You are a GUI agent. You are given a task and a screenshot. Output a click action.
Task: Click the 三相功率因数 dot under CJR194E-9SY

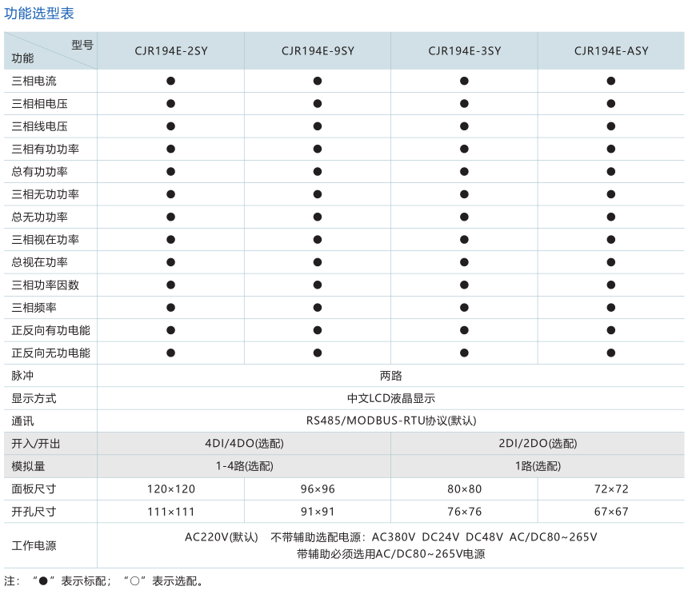[x=318, y=285]
